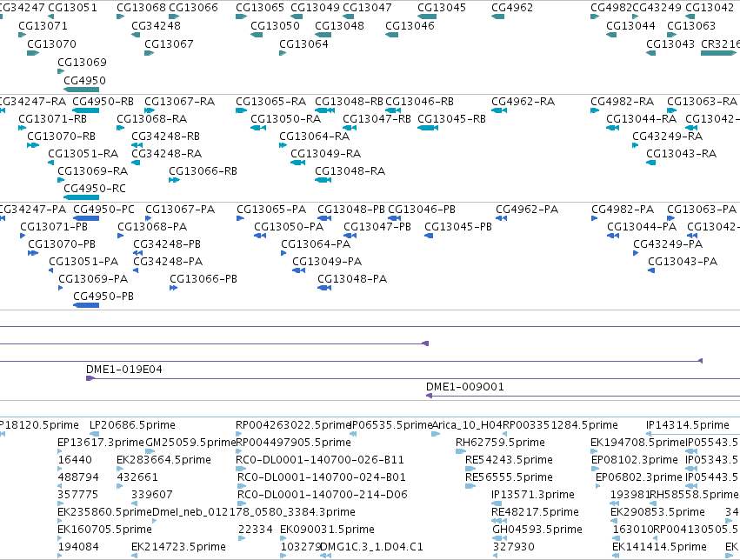The image size is (740, 560).
Task: Select protein CG4962-PA
Action: coord(527,210)
